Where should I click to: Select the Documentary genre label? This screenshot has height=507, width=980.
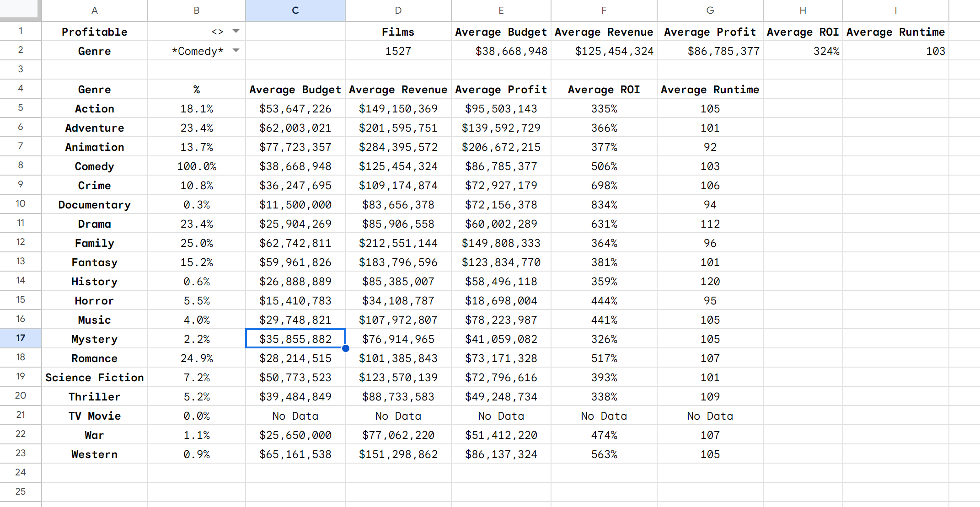pos(94,204)
